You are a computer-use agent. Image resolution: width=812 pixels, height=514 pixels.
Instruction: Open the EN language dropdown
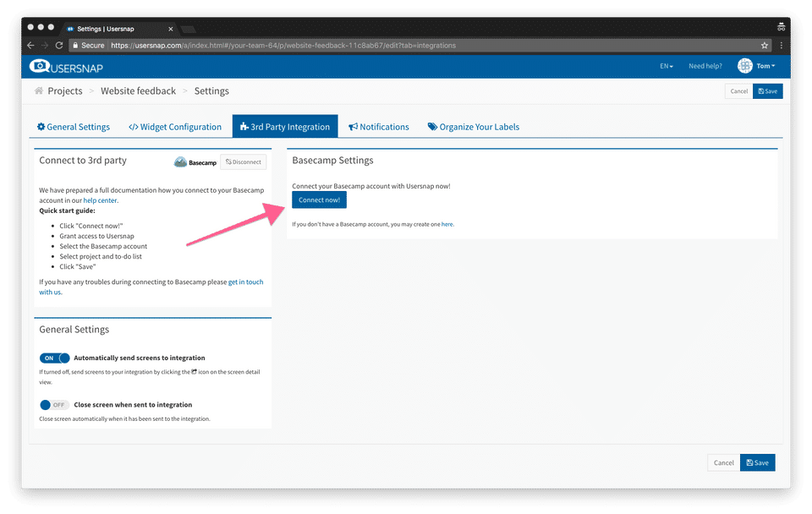pyautogui.click(x=667, y=66)
